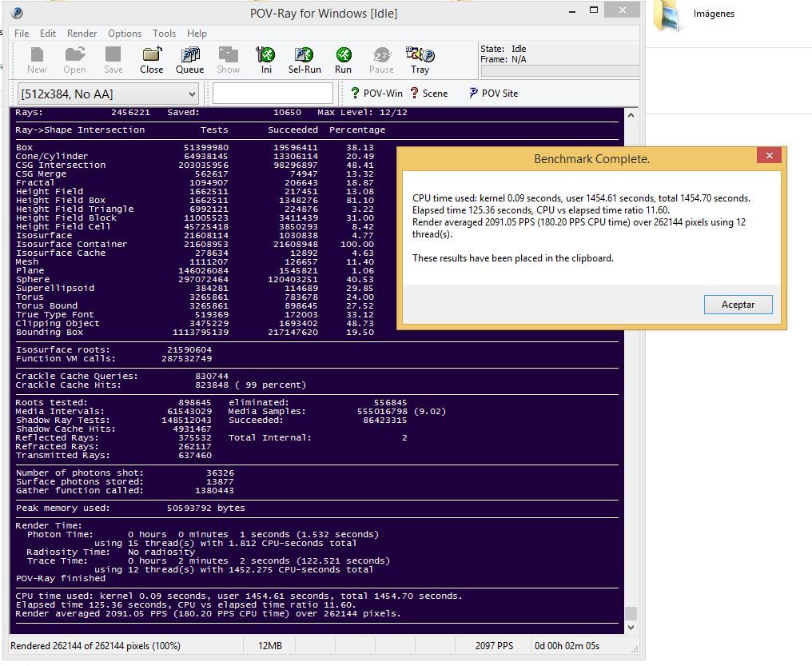The image size is (812, 666).
Task: Click the POV-Ray finished message line
Action: (x=61, y=579)
